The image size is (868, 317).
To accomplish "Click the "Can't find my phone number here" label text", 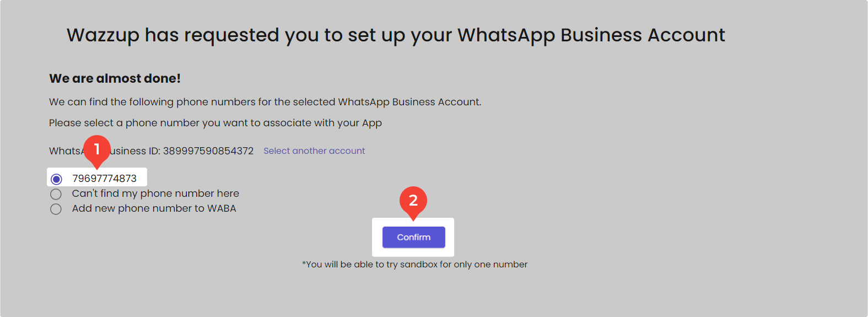I will coord(155,194).
